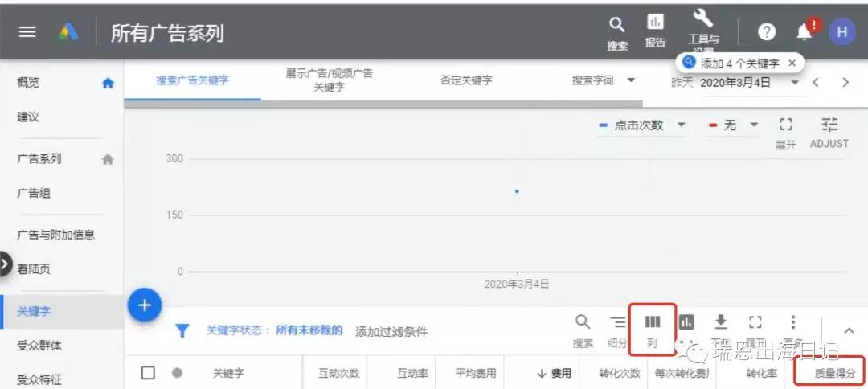The width and height of the screenshot is (868, 389).
Task: Click the chart data point for 2020年3月4日
Action: 517,191
